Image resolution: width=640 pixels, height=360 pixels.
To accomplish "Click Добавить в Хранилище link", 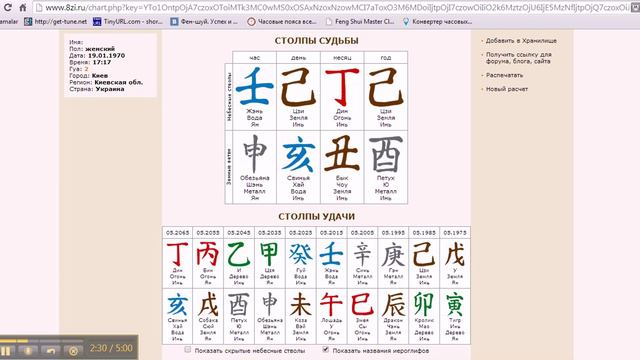I will point(521,41).
